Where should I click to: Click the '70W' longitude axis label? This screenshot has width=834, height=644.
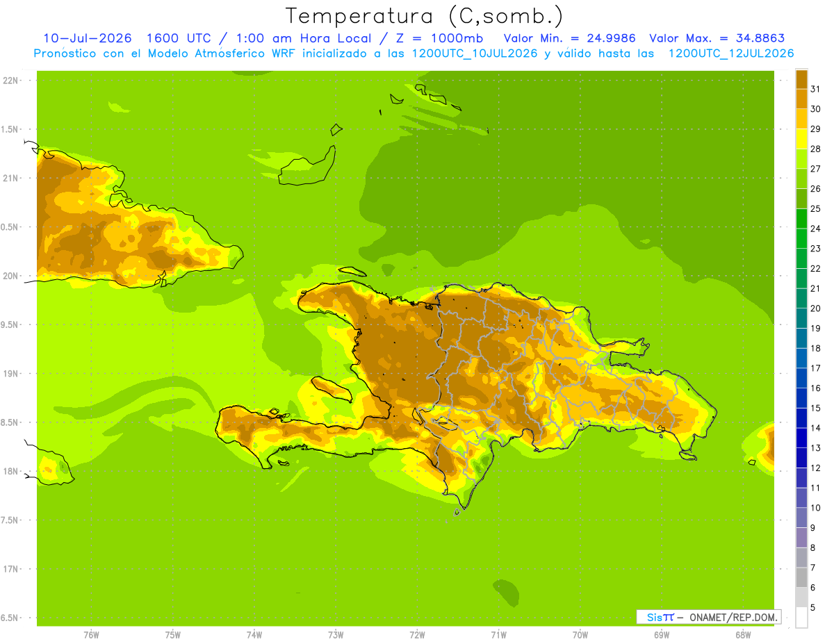pyautogui.click(x=580, y=635)
